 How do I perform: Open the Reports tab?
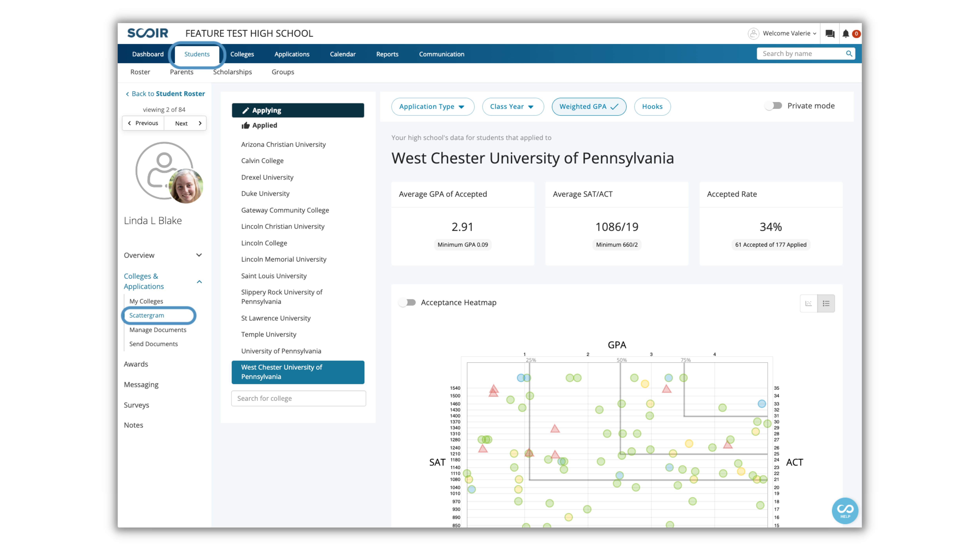tap(387, 54)
